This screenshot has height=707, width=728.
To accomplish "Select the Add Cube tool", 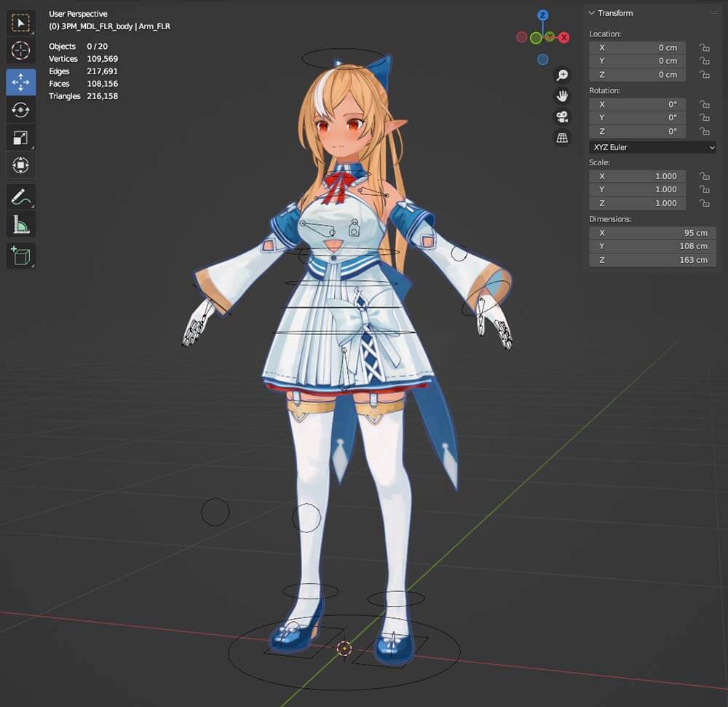I will pos(20,256).
